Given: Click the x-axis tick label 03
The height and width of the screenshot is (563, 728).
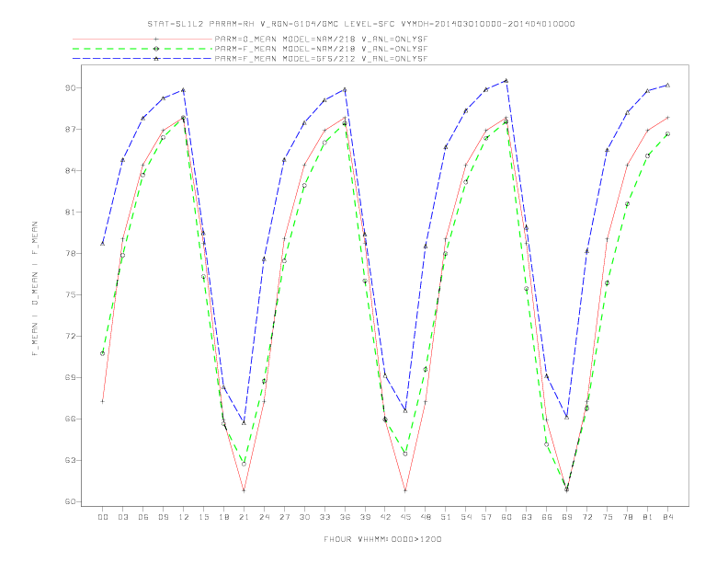Looking at the screenshot, I should [x=122, y=517].
